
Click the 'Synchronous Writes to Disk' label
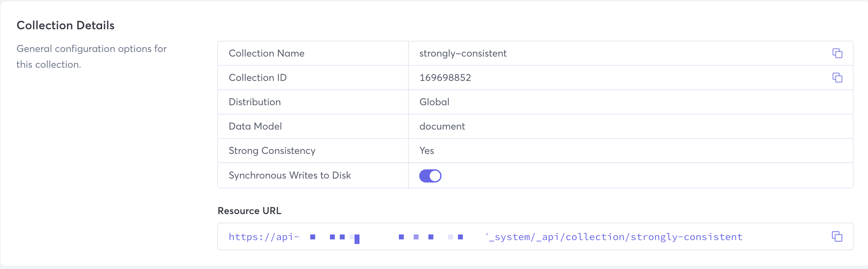pyautogui.click(x=290, y=175)
